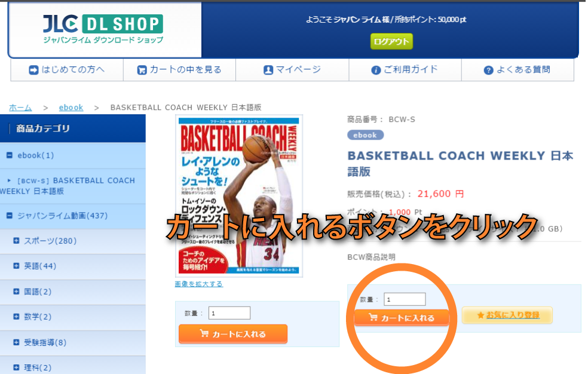588x374 pixels.
Task: Expand the 英語(44) category
Action: [x=16, y=266]
